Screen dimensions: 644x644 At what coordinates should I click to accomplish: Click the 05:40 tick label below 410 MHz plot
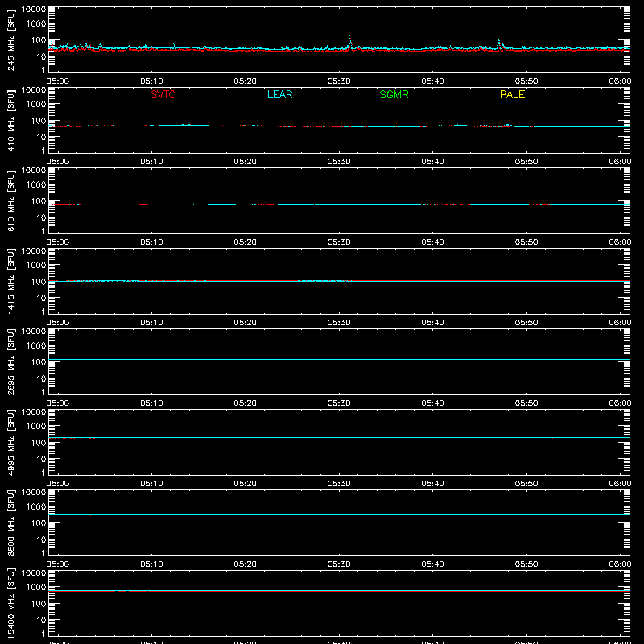432,162
